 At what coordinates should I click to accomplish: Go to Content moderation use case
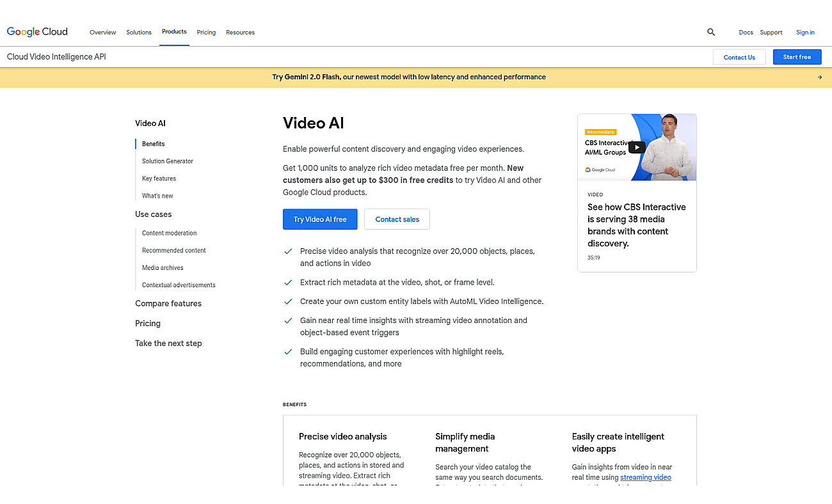pos(170,233)
